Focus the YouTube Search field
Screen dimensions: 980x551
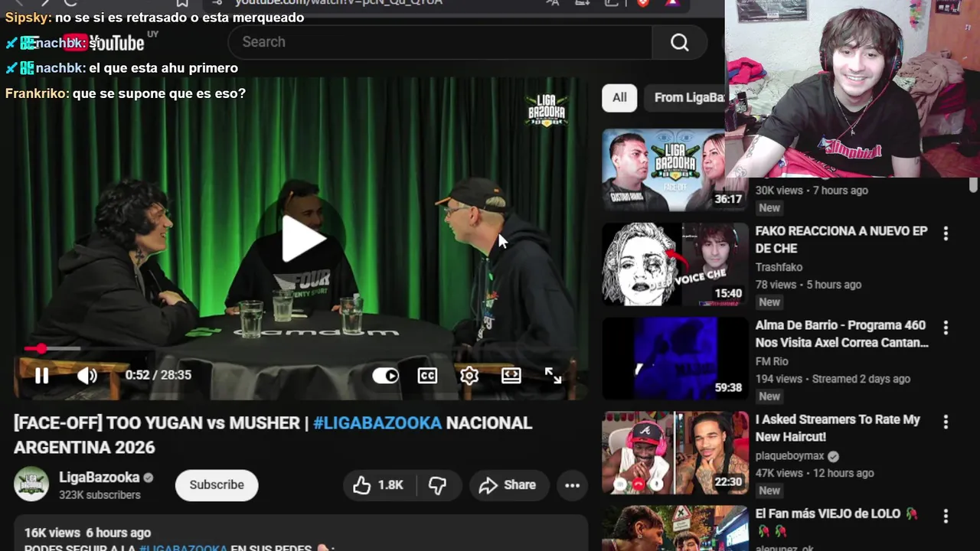point(440,42)
